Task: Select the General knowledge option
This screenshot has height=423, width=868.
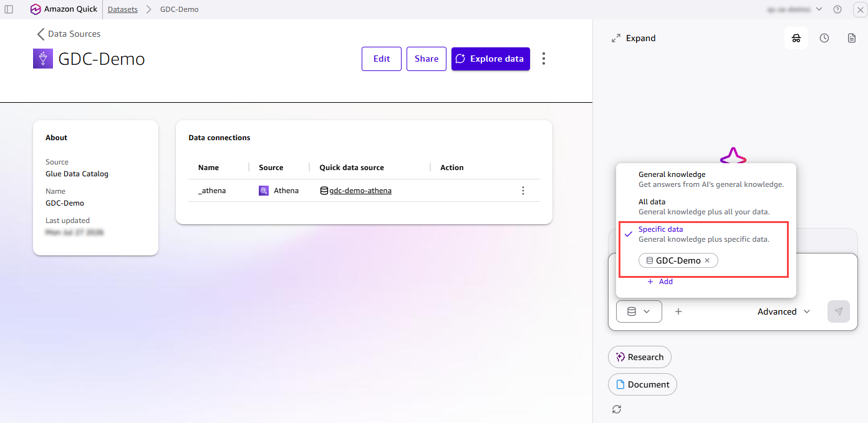Action: [706, 179]
